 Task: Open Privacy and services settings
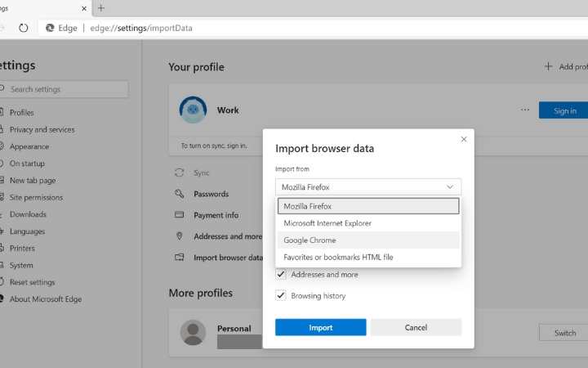(42, 129)
